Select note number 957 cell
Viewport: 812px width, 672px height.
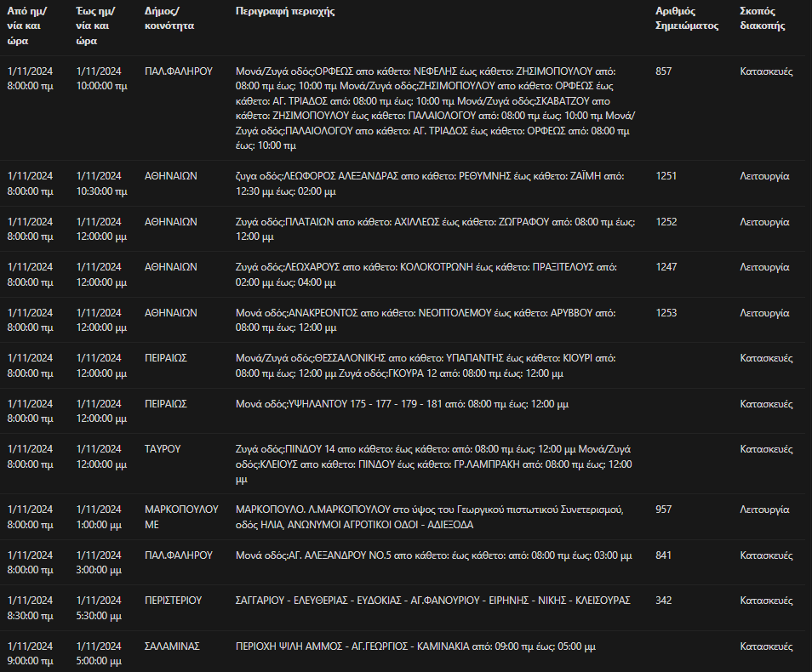(664, 510)
